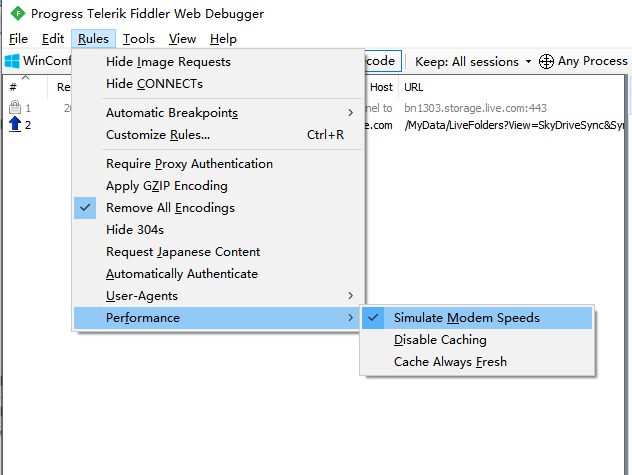Uncheck Remove All Encodings option

coord(218,208)
